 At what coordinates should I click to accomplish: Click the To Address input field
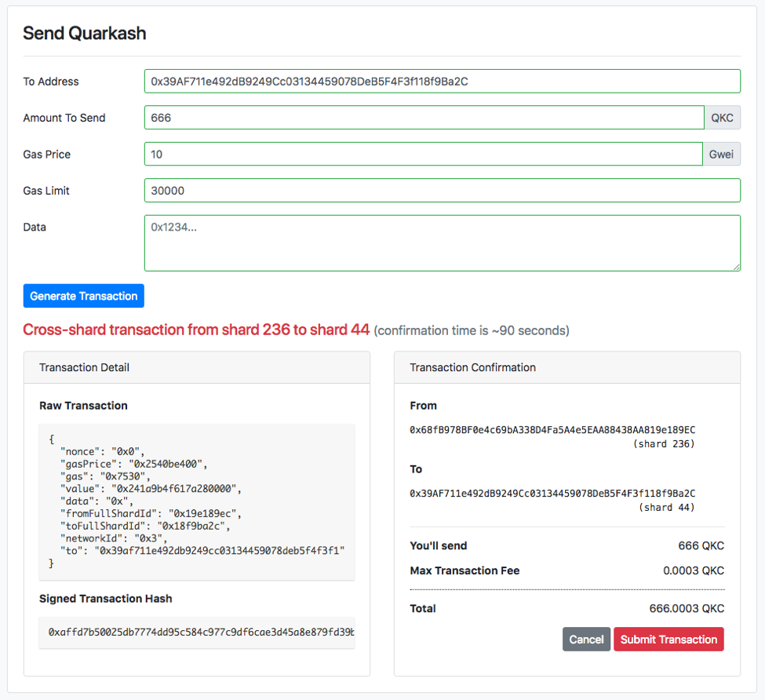(x=442, y=82)
